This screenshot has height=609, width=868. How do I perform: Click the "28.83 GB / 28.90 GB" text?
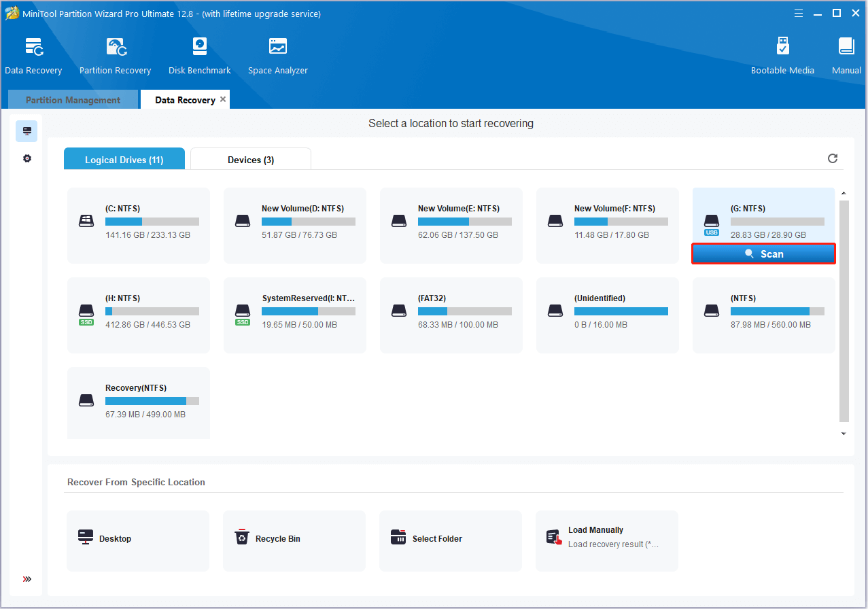click(x=768, y=235)
